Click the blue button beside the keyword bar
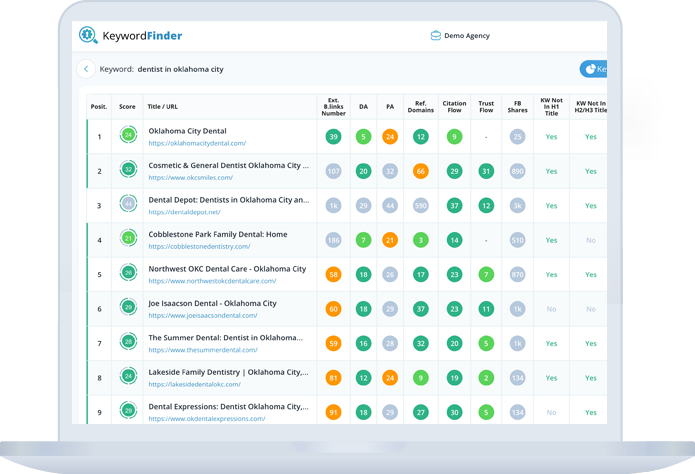 pos(594,69)
